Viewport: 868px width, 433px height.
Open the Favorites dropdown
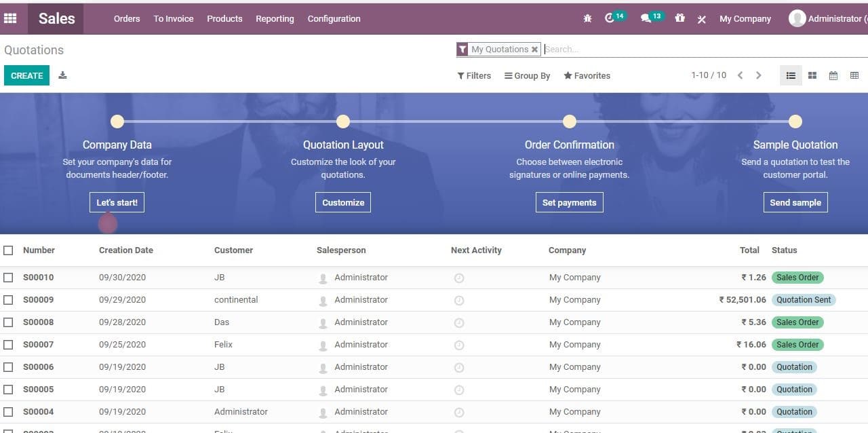[x=587, y=75]
